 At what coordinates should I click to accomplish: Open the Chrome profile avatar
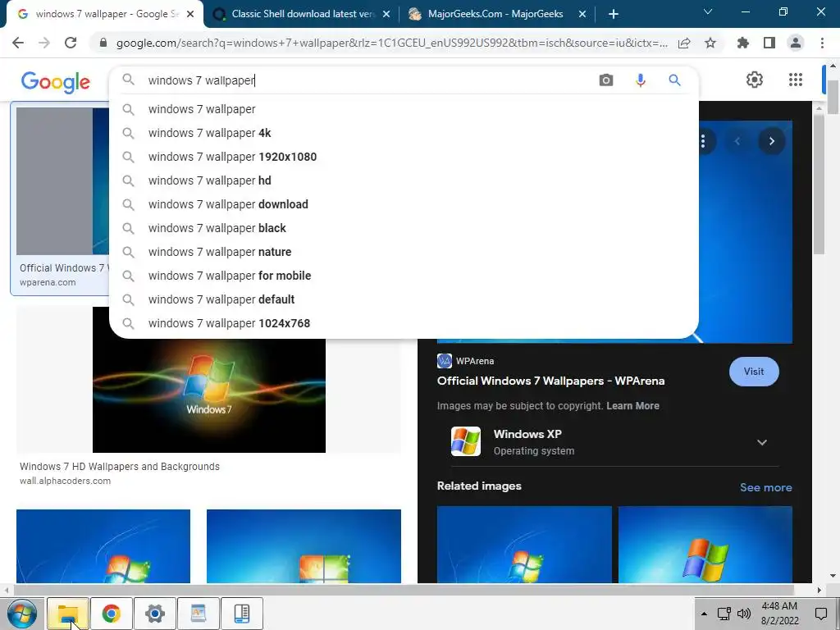(796, 43)
